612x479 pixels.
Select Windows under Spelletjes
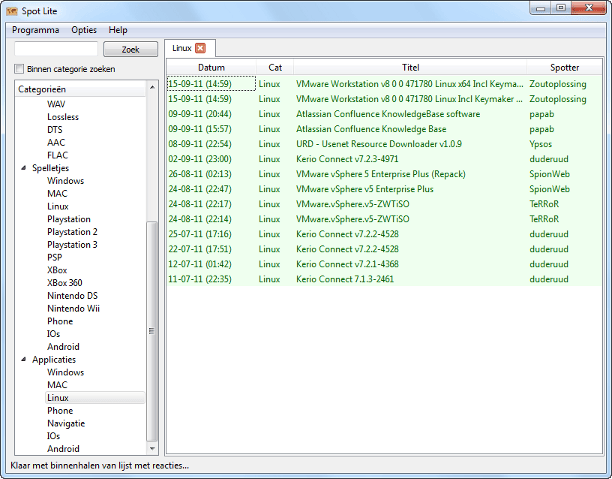[x=66, y=181]
